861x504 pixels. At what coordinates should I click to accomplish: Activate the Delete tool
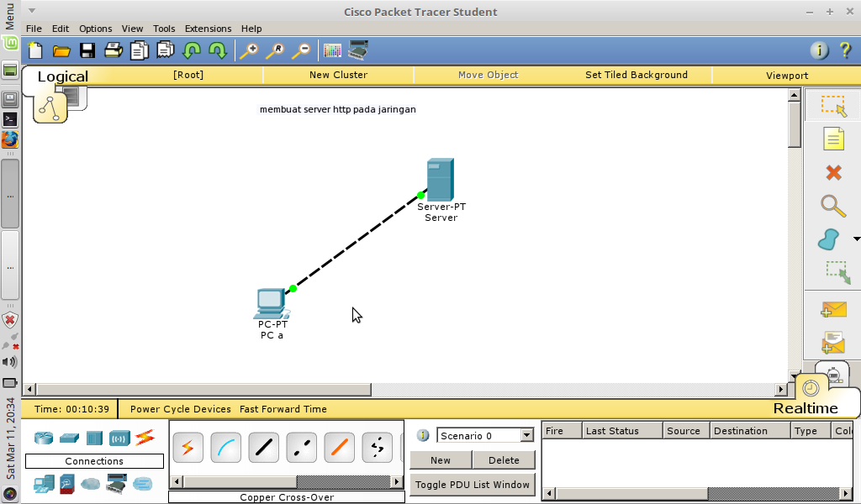(833, 172)
